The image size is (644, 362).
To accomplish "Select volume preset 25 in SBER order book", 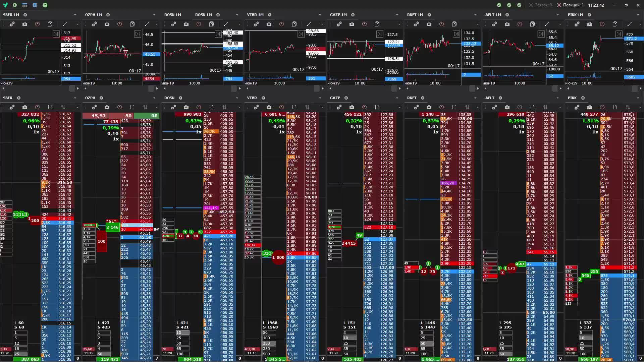I will (20, 354).
